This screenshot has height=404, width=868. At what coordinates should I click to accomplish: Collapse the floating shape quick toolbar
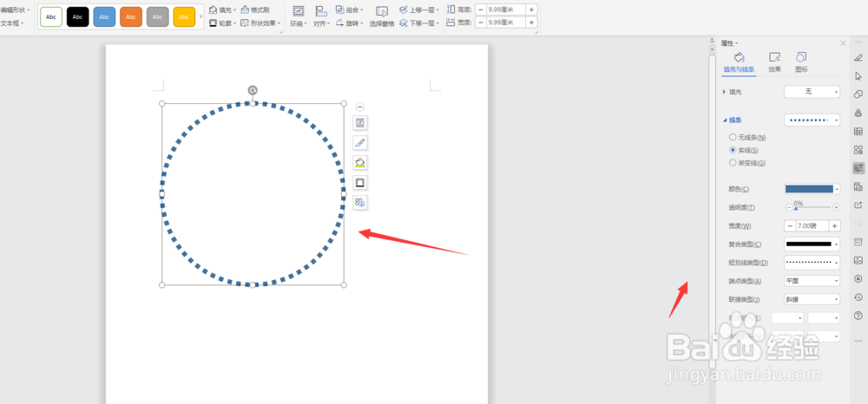point(360,107)
